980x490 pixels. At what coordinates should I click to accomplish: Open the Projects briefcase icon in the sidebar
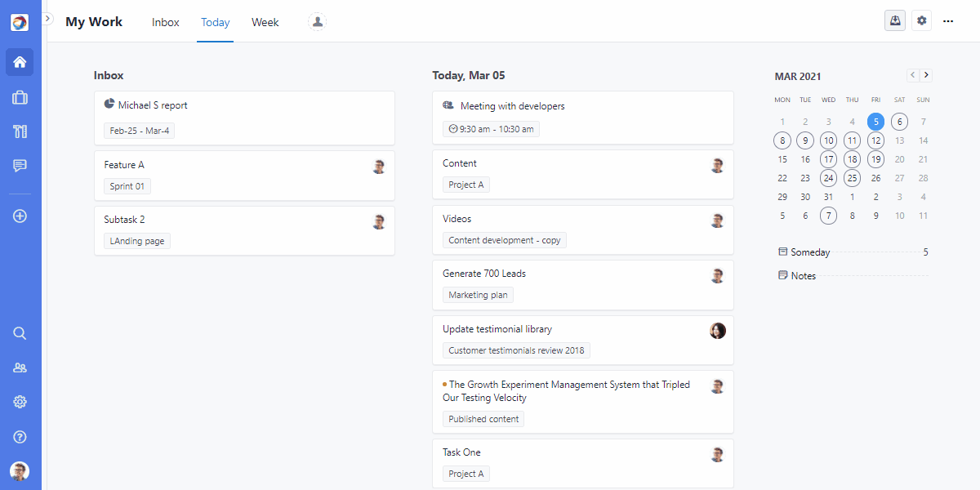[x=20, y=98]
